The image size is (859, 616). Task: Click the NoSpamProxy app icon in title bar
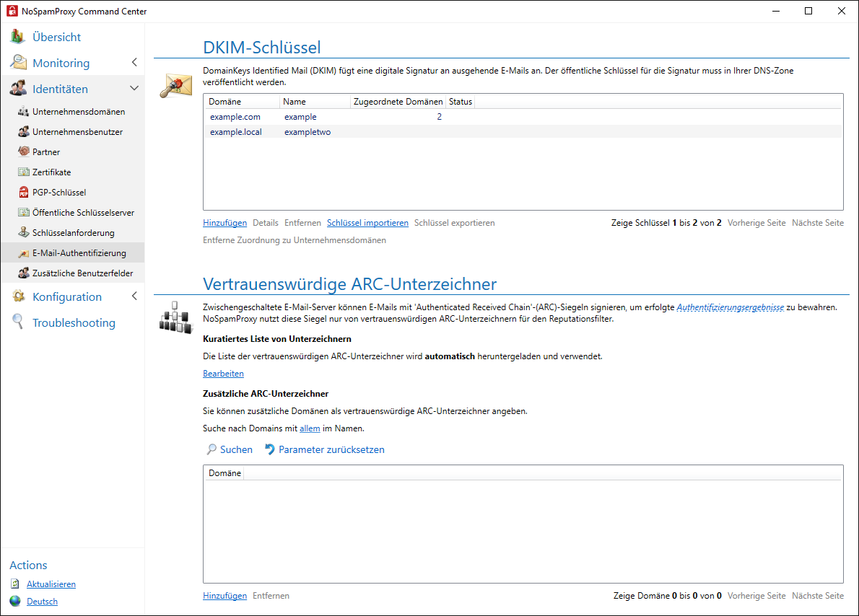click(12, 11)
